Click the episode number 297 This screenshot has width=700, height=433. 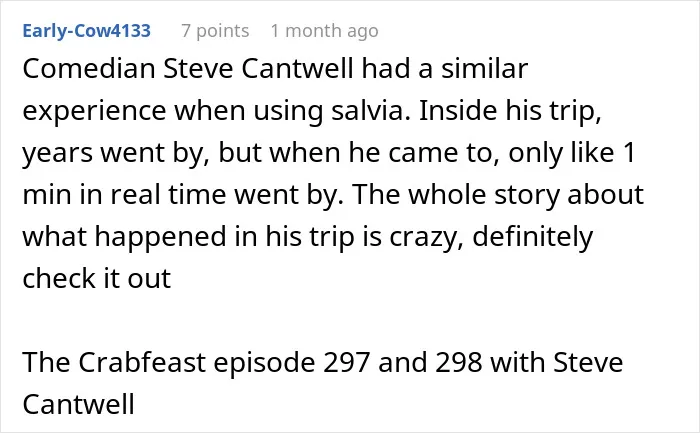(346, 362)
